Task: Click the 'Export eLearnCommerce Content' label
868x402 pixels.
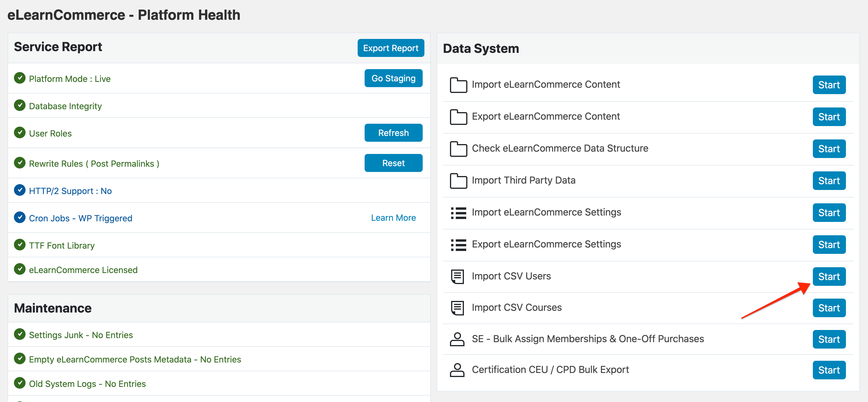Action: 545,116
